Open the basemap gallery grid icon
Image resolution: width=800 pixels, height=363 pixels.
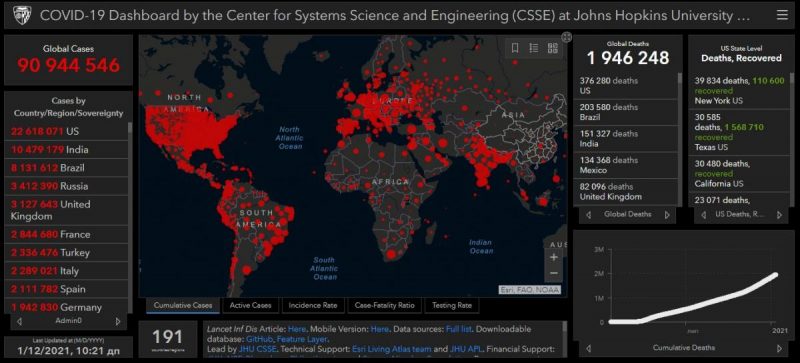553,48
